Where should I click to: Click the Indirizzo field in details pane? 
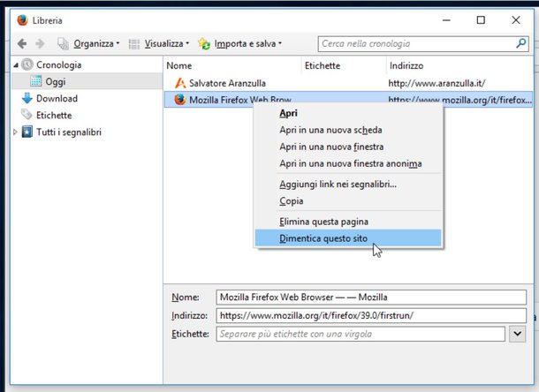[x=371, y=315]
